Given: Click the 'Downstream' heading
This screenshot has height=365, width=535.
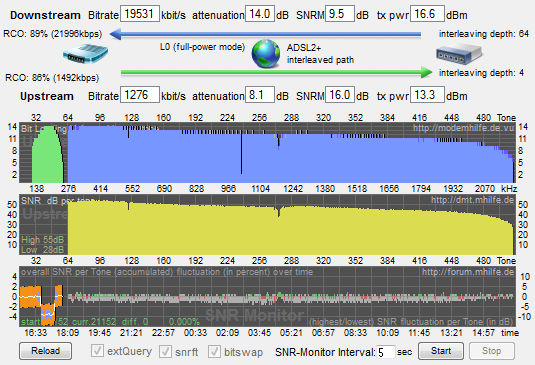Looking at the screenshot, I should point(45,15).
